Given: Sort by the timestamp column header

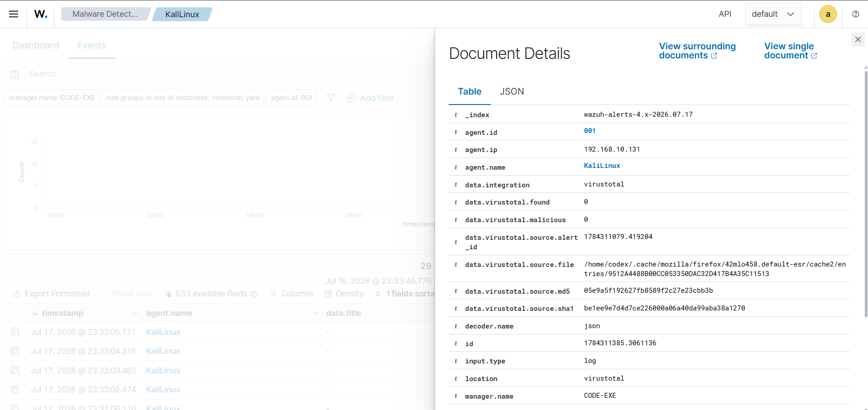Looking at the screenshot, I should tap(62, 313).
